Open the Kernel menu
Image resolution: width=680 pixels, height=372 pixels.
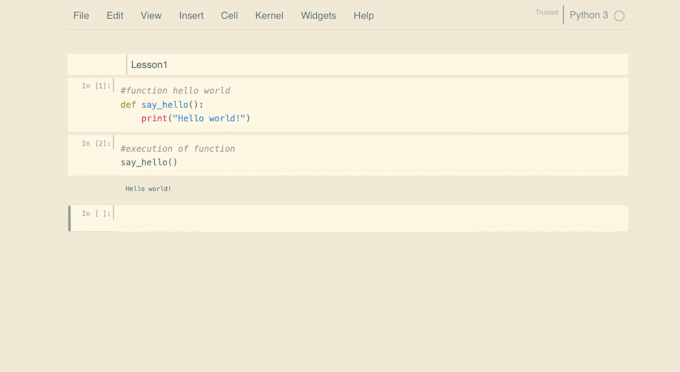(269, 16)
